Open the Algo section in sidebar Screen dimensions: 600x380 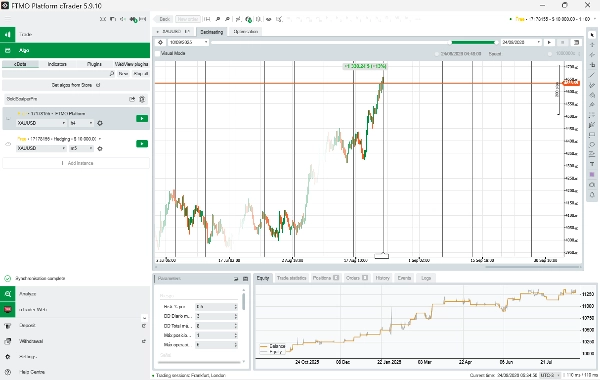click(x=75, y=50)
